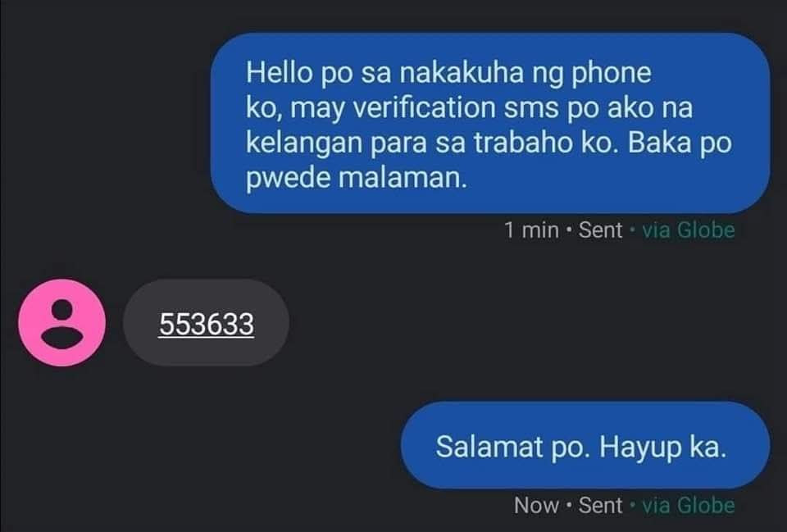The height and width of the screenshot is (532, 787).
Task: Click the "1 min" timestamp label
Action: click(x=531, y=230)
